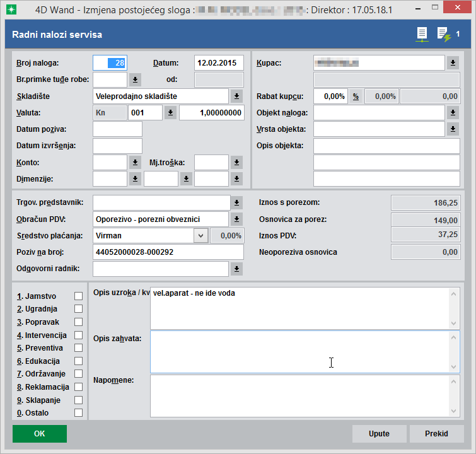Check the Popravak checkbox
The image size is (476, 454).
tap(78, 322)
